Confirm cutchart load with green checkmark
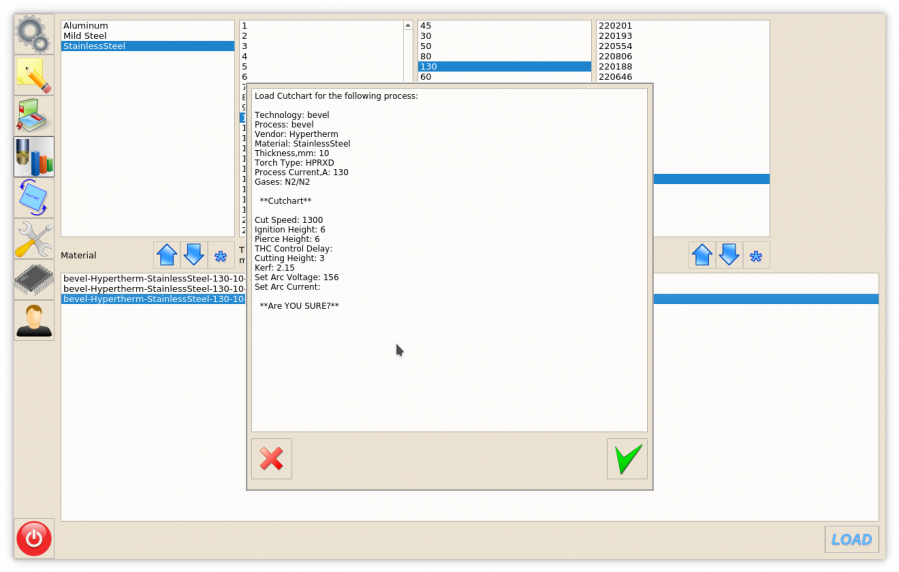Image resolution: width=899 pixels, height=572 pixels. pyautogui.click(x=627, y=459)
